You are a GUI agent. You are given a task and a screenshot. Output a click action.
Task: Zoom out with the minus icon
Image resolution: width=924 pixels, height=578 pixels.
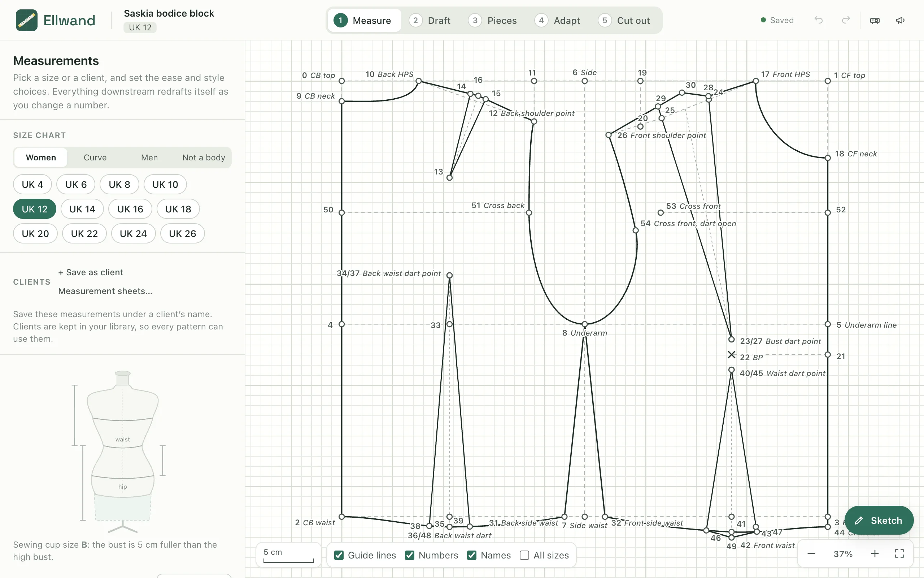pos(811,553)
